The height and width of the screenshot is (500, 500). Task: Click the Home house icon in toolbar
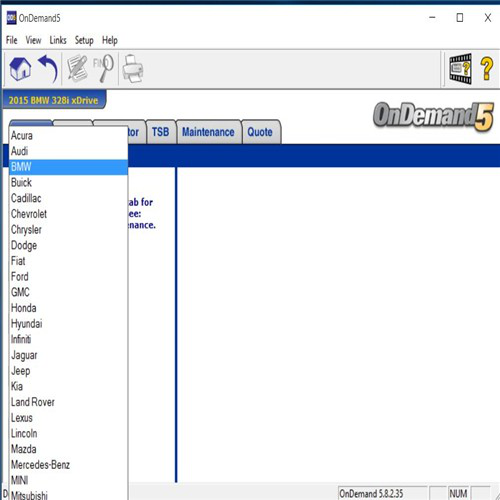pos(20,69)
